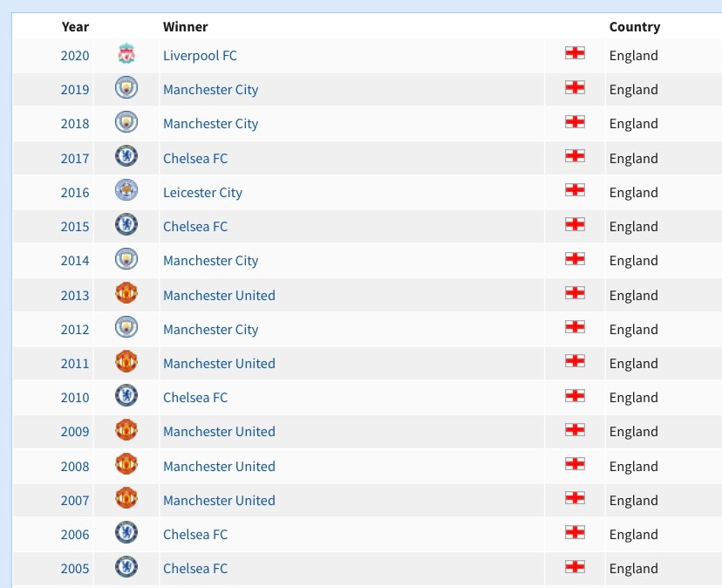Open the Leicester City team link
The image size is (722, 588).
(202, 192)
